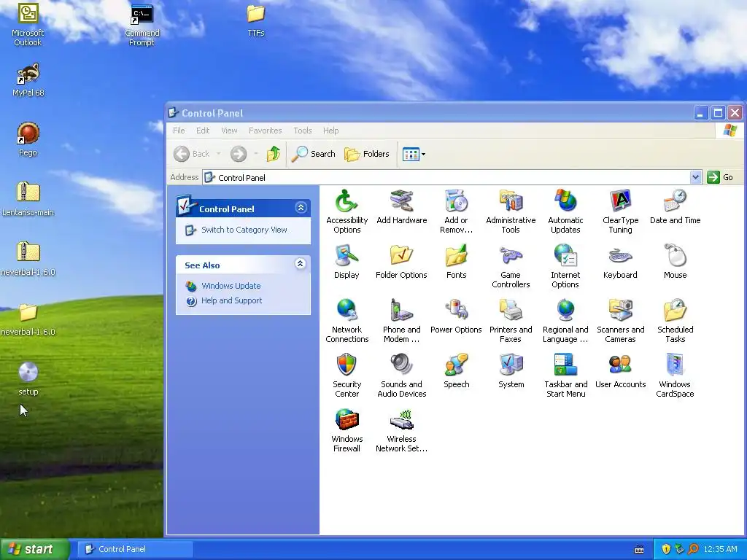Click the security shield tray icon
747x560 pixels.
(x=666, y=549)
